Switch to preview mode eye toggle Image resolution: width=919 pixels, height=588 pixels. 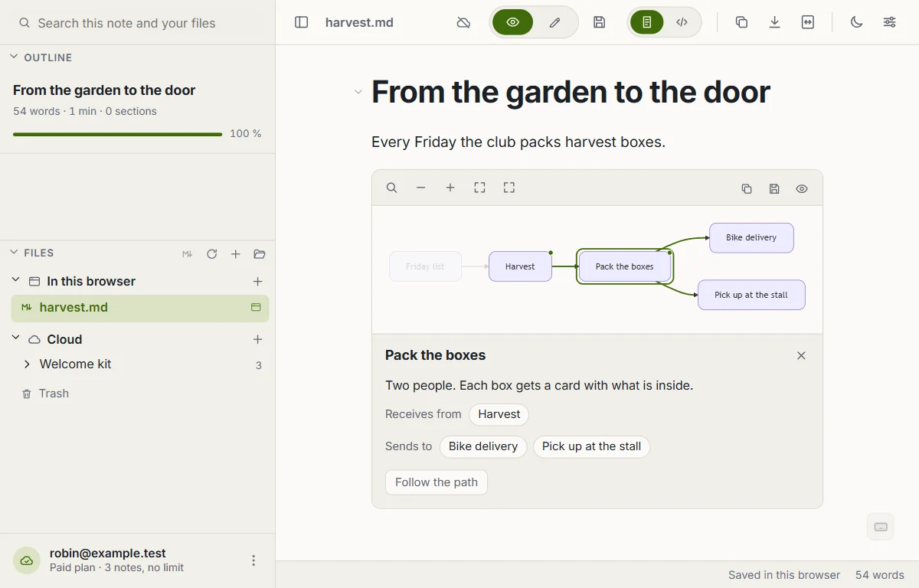(513, 22)
